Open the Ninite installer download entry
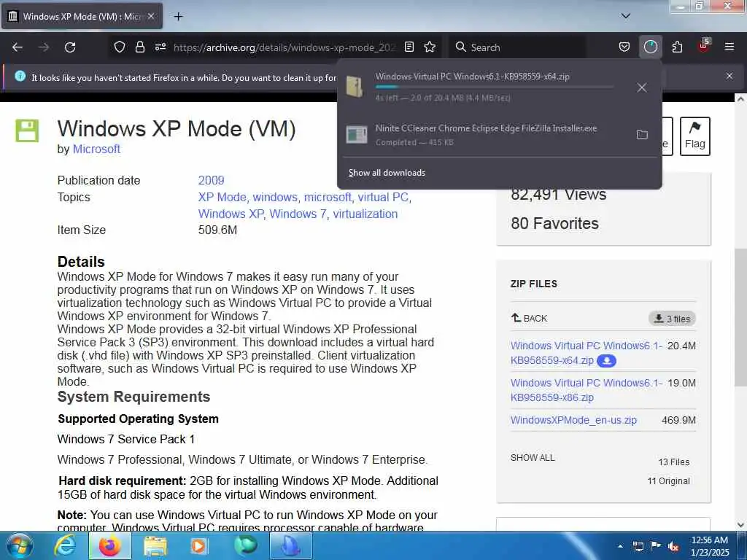This screenshot has height=560, width=747. pos(486,135)
